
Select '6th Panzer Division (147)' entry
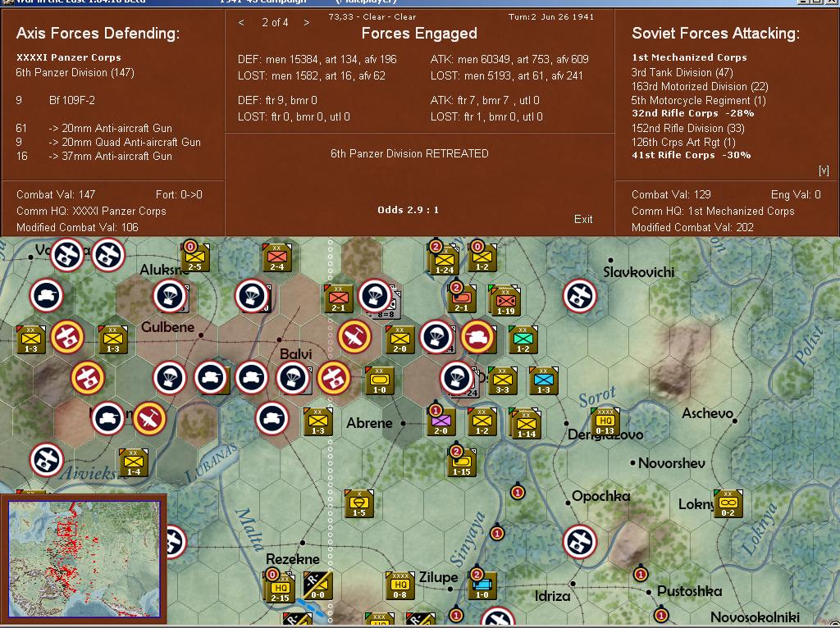75,72
